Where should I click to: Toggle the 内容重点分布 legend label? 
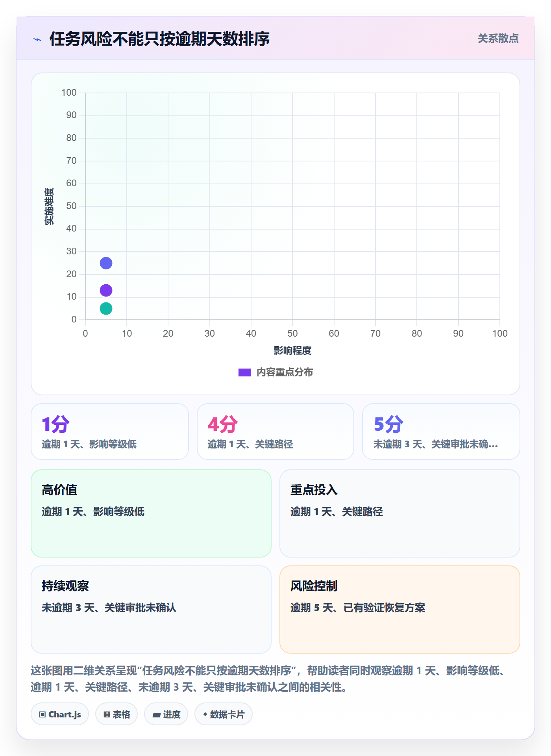click(x=285, y=372)
